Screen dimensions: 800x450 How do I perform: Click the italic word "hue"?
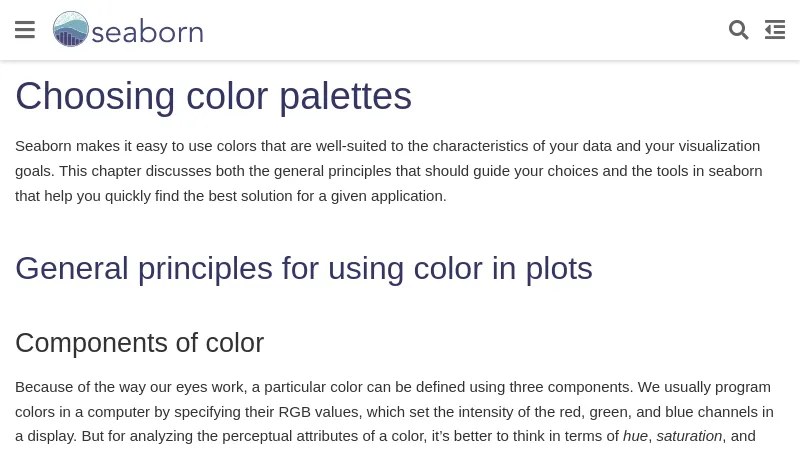coord(635,436)
